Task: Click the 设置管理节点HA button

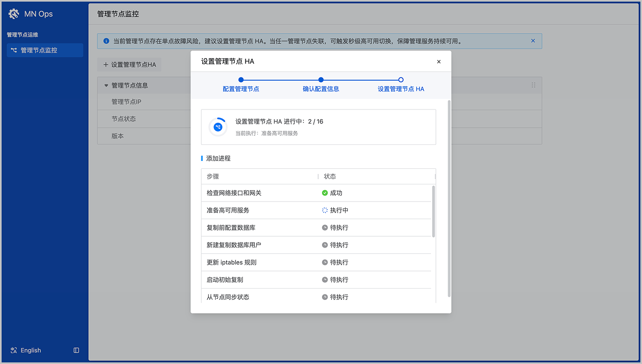Action: (129, 65)
